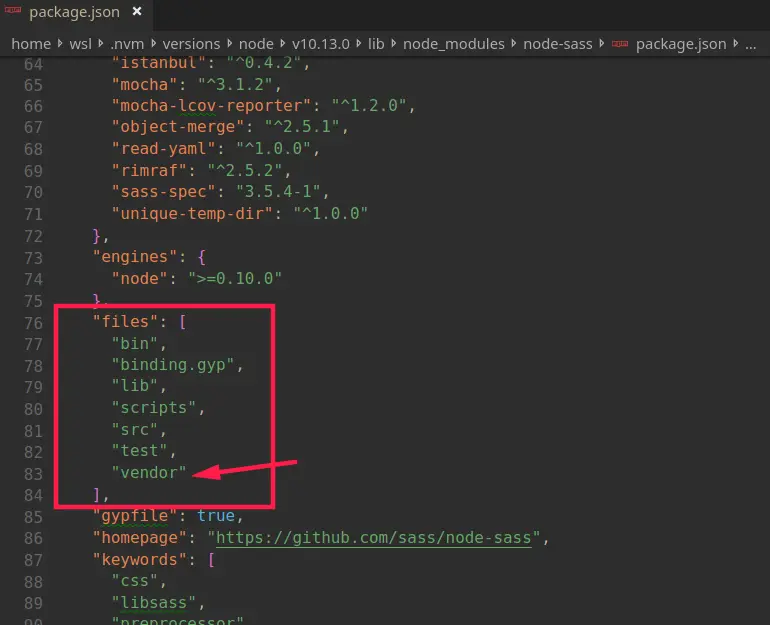This screenshot has width=770, height=625.
Task: Click the "libsass" keyword string
Action: [154, 602]
